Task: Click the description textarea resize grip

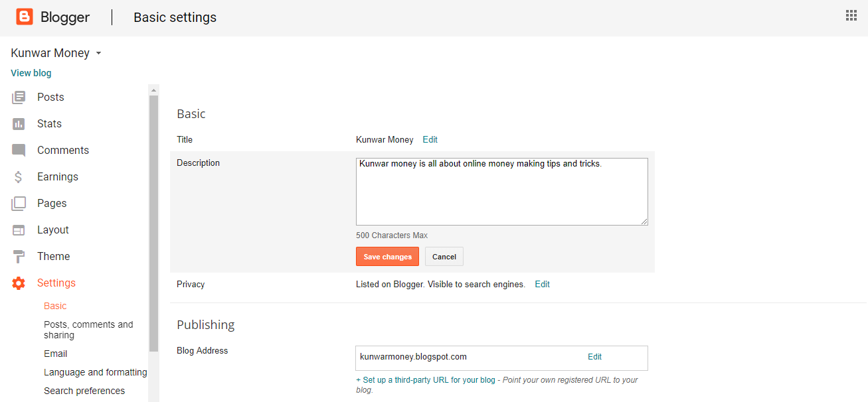Action: coord(644,222)
